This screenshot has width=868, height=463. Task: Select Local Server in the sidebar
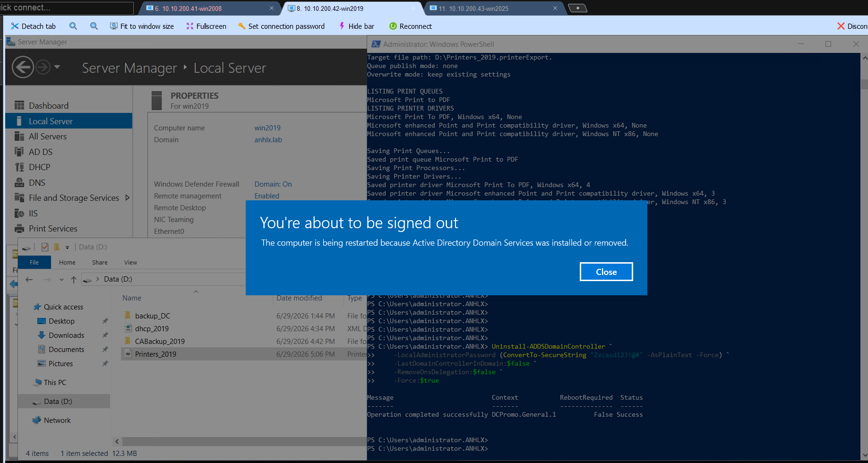pos(69,121)
